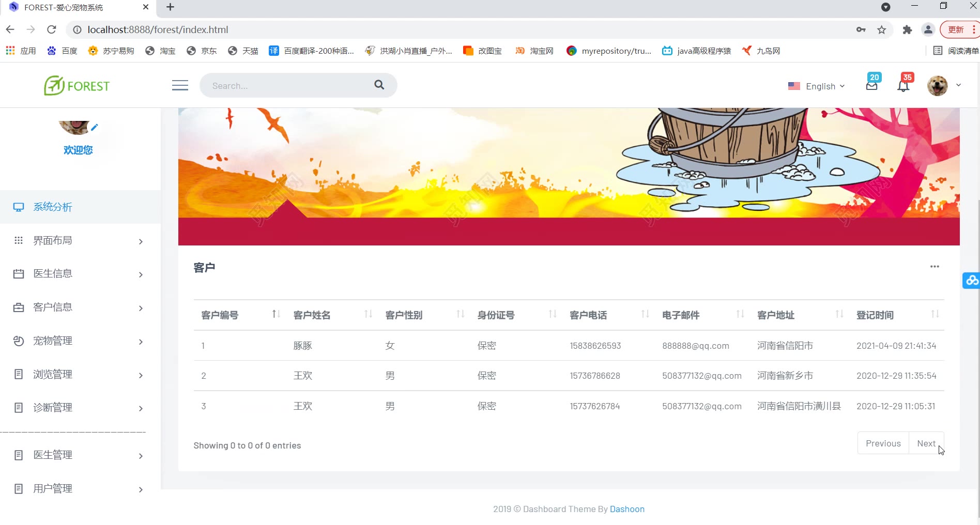This screenshot has height=525, width=980.
Task: Open the Chrome profile icon
Action: [928, 29]
